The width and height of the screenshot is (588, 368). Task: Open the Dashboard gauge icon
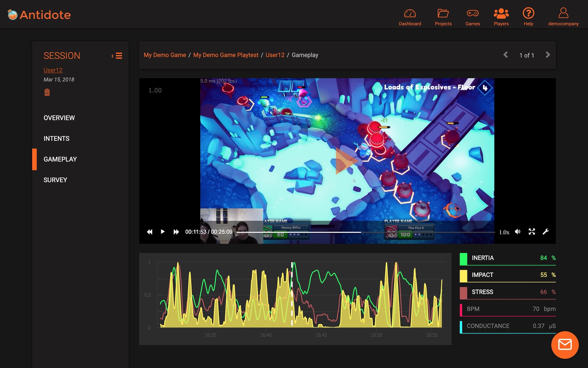410,13
